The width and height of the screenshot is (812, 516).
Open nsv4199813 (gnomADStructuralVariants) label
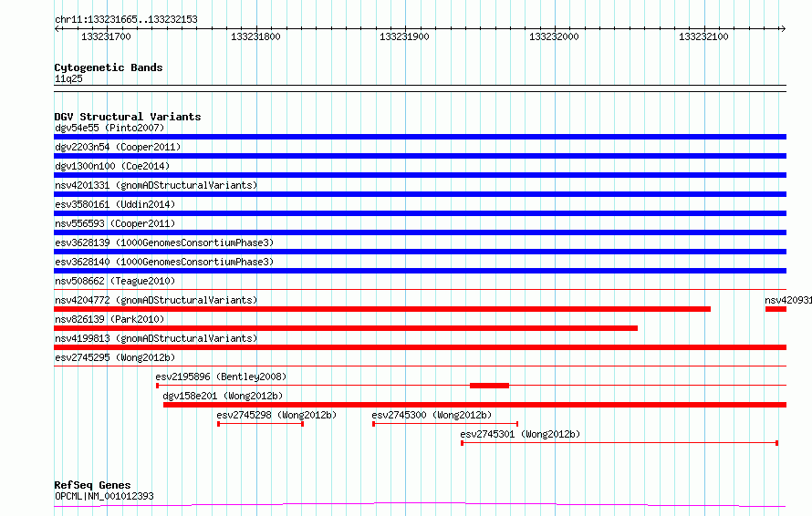[156, 338]
